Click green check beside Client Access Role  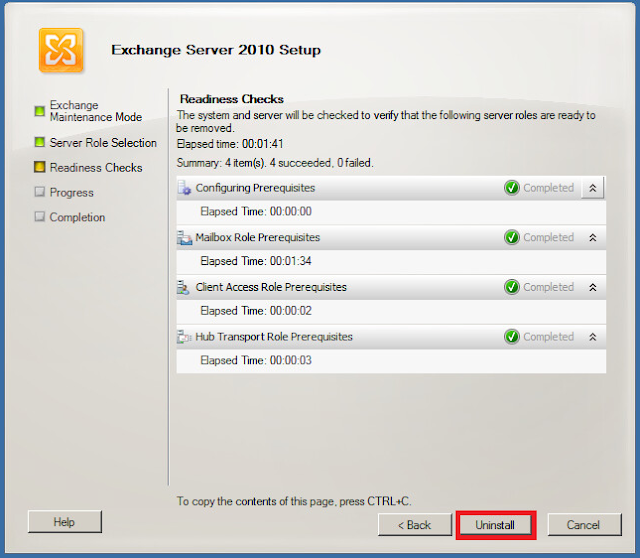(x=511, y=287)
